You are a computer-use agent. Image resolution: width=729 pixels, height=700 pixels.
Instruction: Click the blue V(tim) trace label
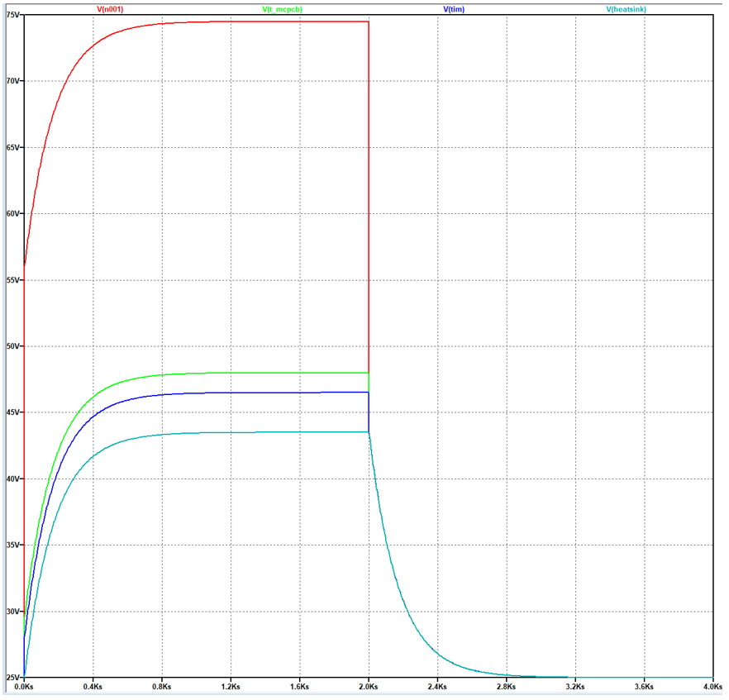(x=456, y=9)
